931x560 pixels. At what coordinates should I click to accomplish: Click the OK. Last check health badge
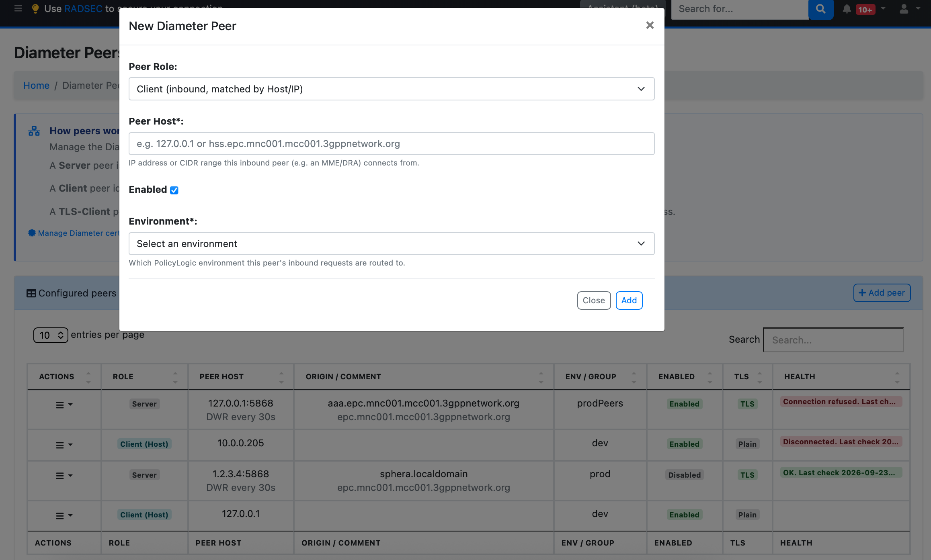point(841,472)
